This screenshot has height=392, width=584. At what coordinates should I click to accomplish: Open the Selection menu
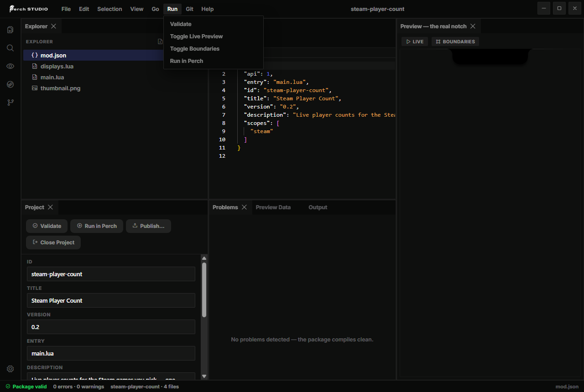pos(109,9)
